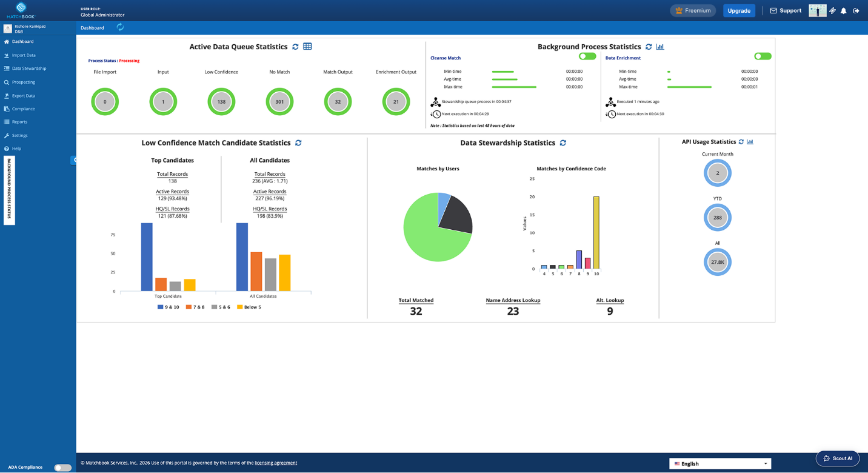Open the API Usage Statistics chart icon
Image resolution: width=868 pixels, height=473 pixels.
750,142
